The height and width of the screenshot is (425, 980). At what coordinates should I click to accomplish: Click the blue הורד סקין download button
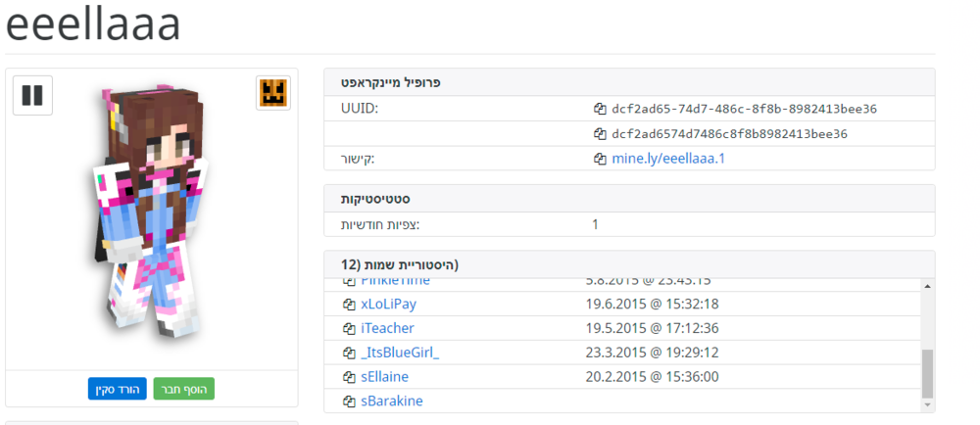point(117,390)
